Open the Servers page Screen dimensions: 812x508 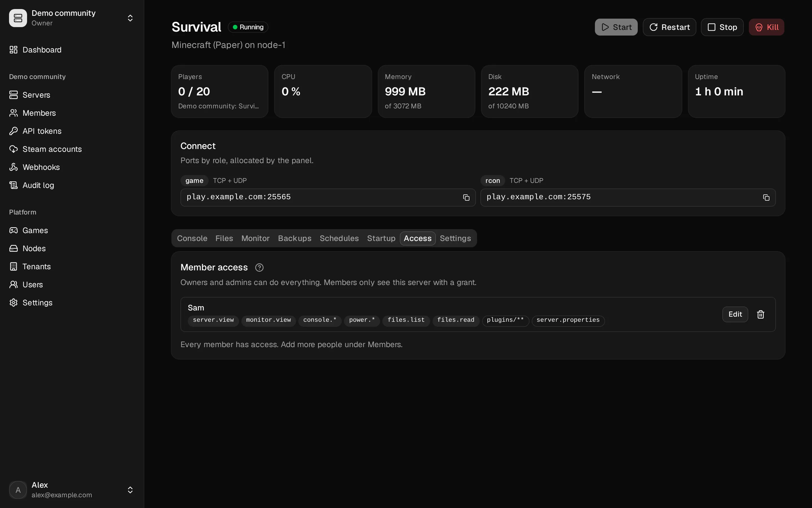(x=30, y=95)
